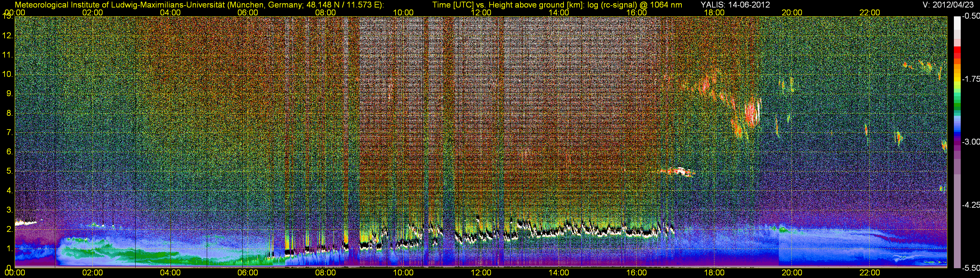Click the "12." km height axis label
The width and height of the screenshot is (980, 278).
coord(8,36)
